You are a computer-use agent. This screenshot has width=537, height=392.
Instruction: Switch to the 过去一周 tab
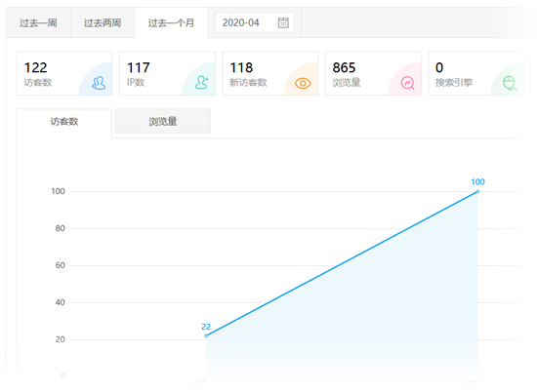click(x=38, y=22)
